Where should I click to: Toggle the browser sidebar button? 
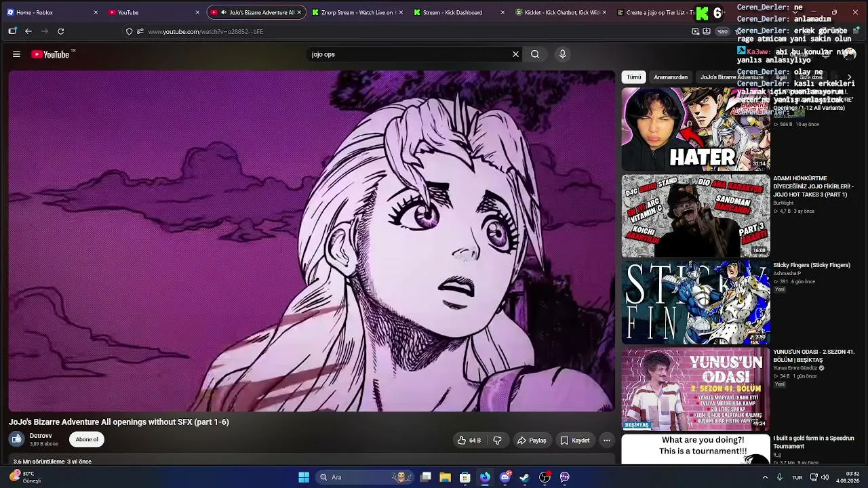pos(12,31)
